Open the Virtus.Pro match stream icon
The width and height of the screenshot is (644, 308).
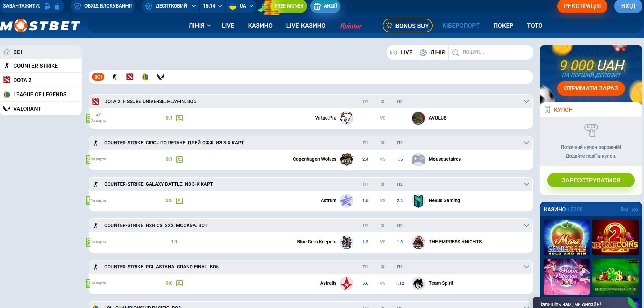179,118
